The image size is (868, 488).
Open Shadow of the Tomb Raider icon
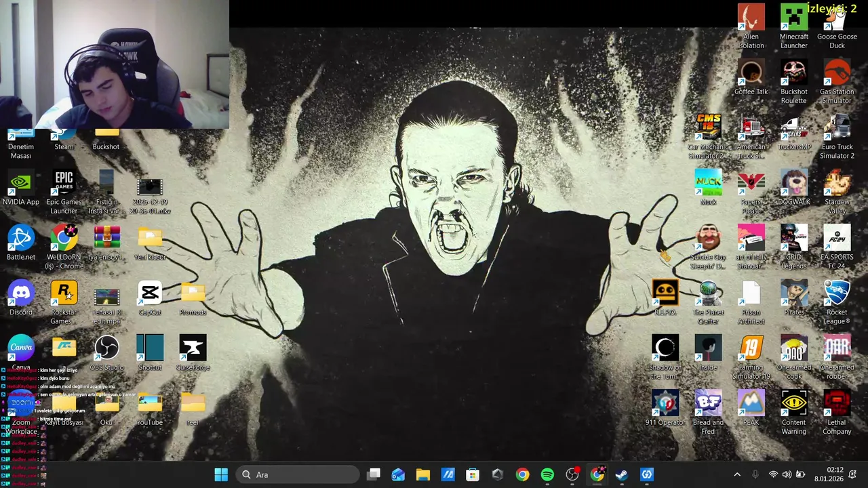[x=665, y=357]
